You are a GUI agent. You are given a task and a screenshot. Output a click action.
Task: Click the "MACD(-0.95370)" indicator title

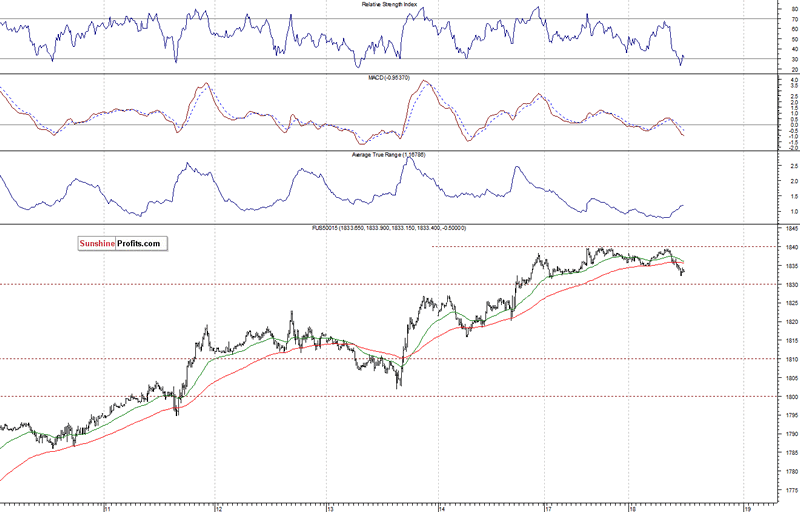[389, 78]
